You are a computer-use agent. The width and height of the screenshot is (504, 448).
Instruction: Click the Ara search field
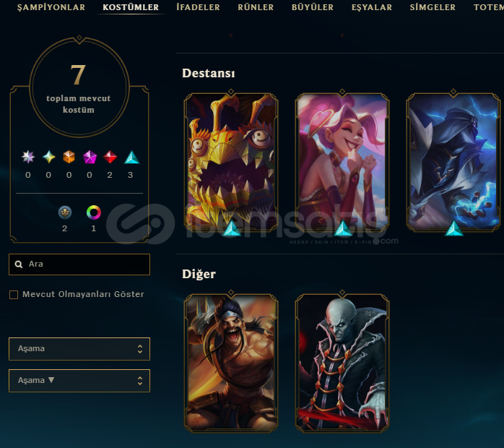coord(79,264)
